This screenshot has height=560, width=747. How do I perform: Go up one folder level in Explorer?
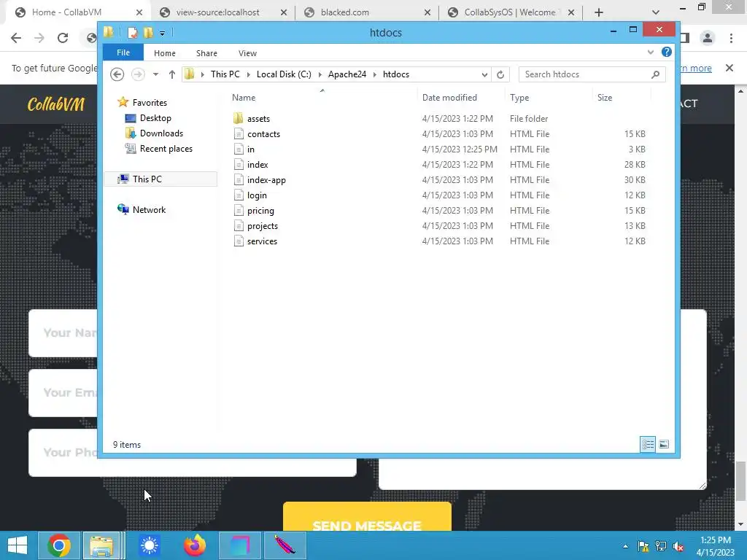(x=172, y=74)
